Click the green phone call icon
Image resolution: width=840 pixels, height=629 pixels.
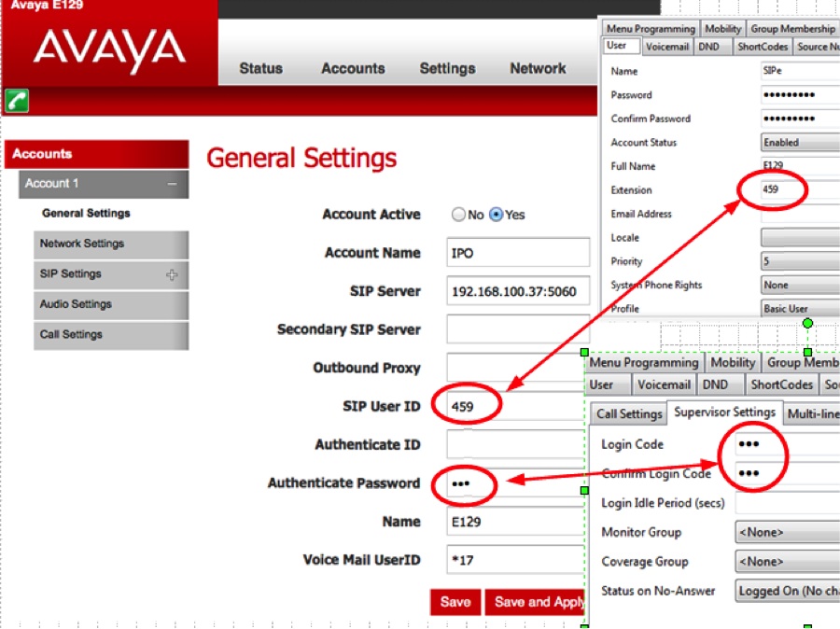point(17,100)
